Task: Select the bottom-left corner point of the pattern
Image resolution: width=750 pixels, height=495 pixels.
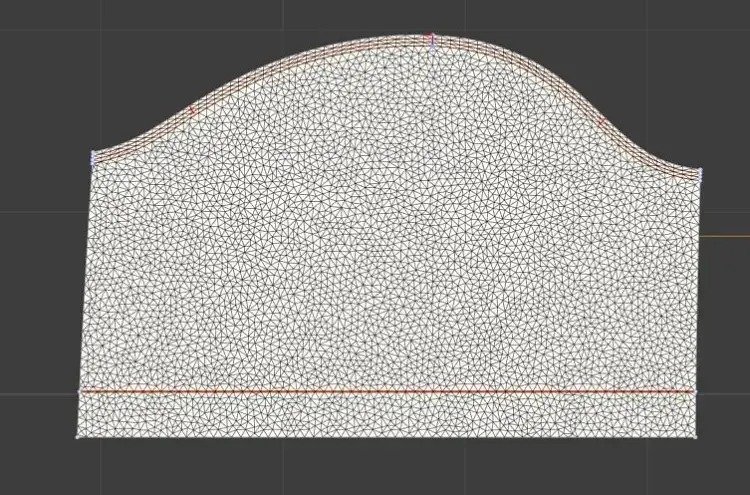Action: [77, 437]
